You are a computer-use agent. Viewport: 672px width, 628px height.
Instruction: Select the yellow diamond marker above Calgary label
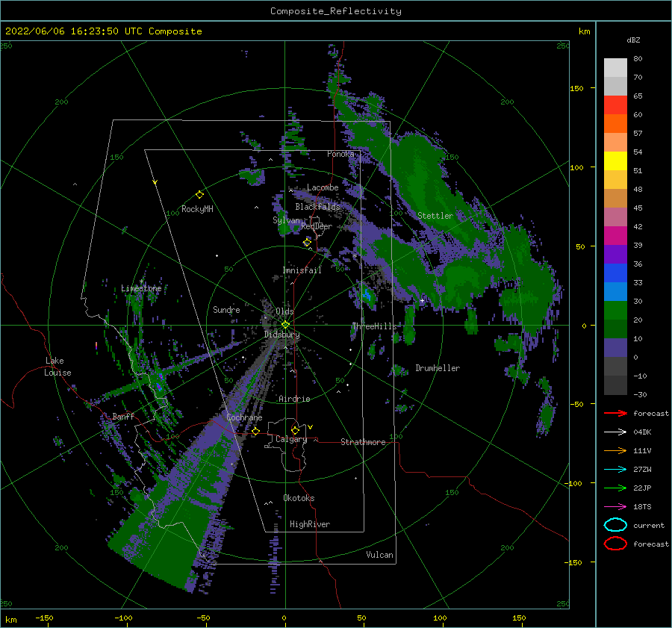coord(295,430)
